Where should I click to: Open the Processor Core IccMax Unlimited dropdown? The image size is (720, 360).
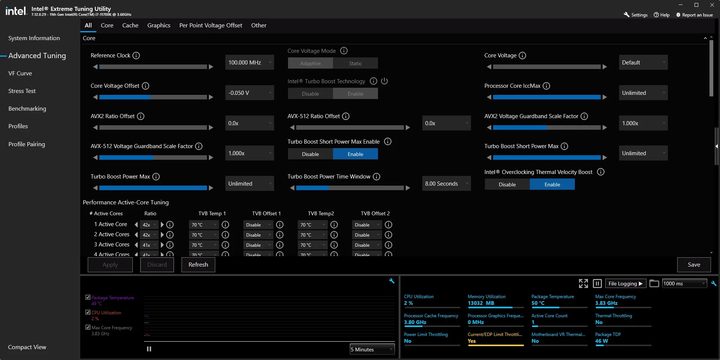(643, 93)
